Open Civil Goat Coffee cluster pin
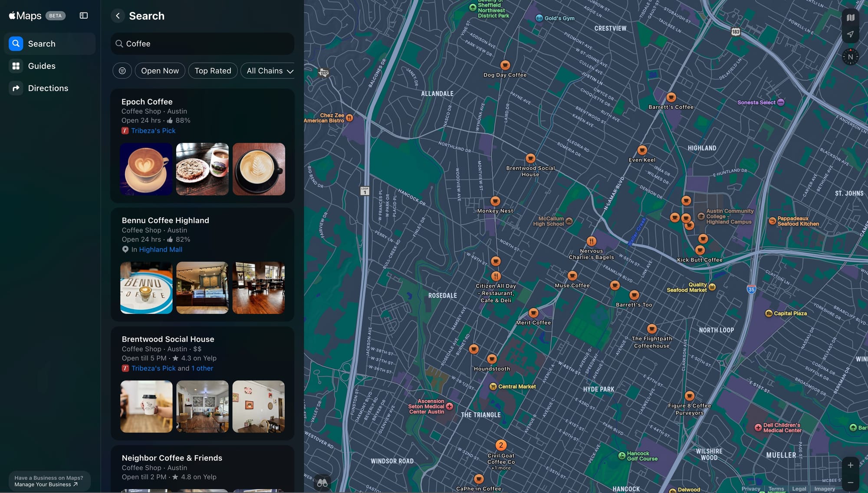 (501, 445)
